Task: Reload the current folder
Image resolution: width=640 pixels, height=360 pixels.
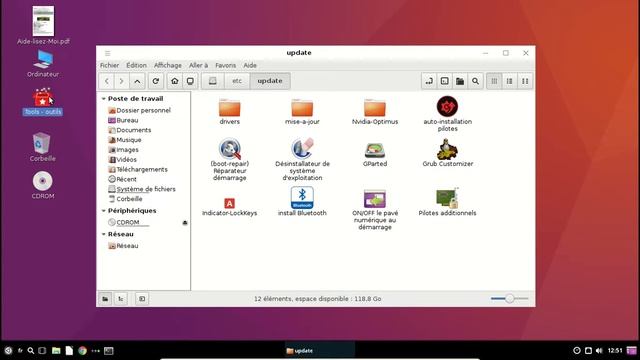Action: click(156, 81)
